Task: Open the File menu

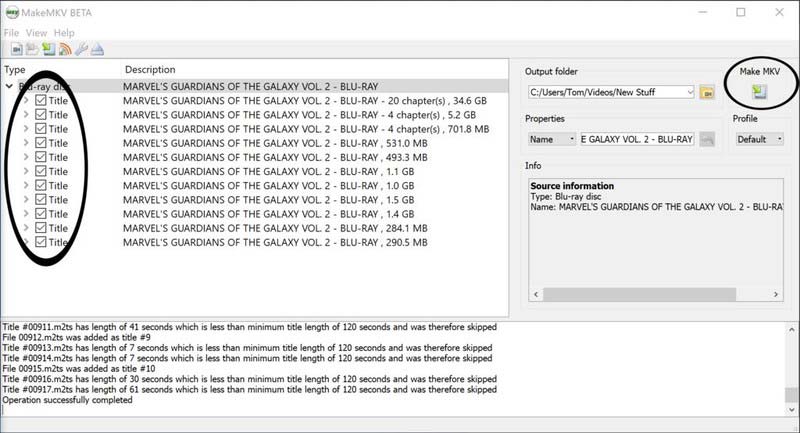Action: 11,33
